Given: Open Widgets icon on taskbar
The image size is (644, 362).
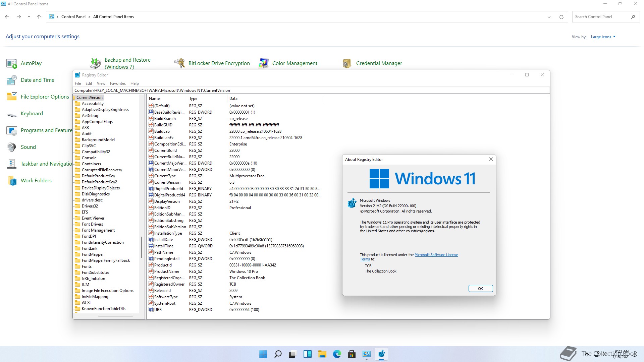Looking at the screenshot, I should pos(308,354).
